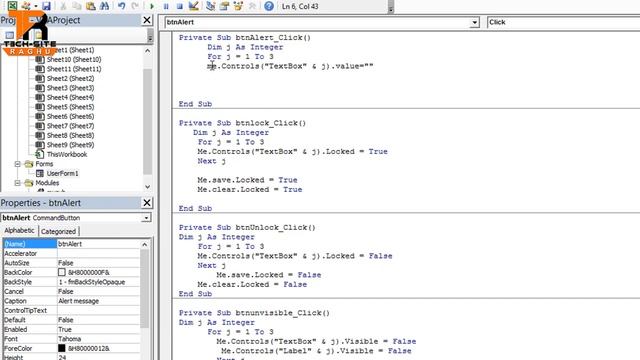Click the line 'Private Sub btnUnlock_Click()'
Screen dimensions: 640x360
click(x=247, y=227)
